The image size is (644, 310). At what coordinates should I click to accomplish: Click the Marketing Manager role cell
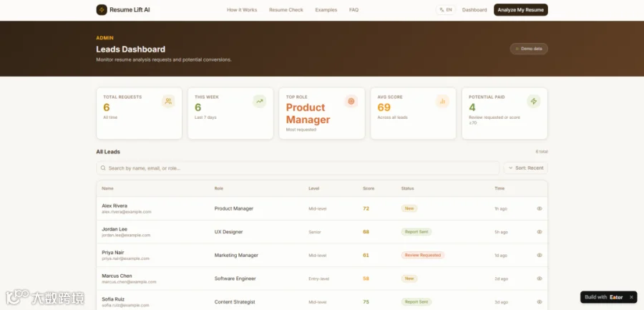coord(236,256)
